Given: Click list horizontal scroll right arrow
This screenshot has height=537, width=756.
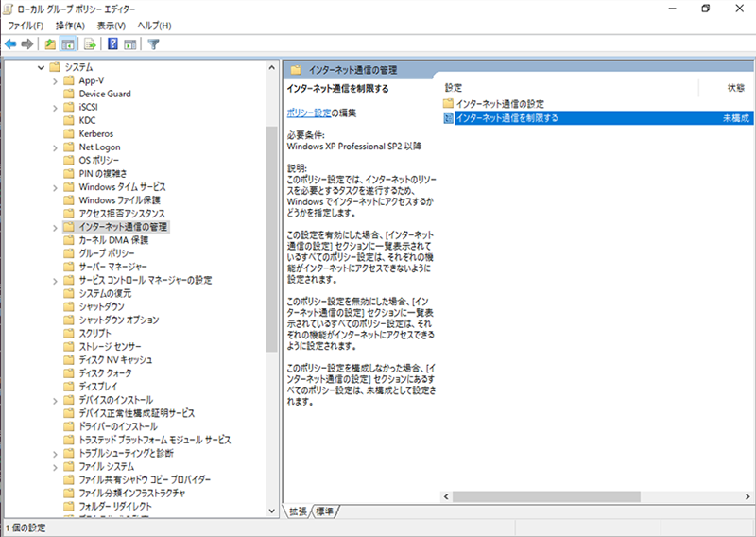Looking at the screenshot, I should click(747, 496).
